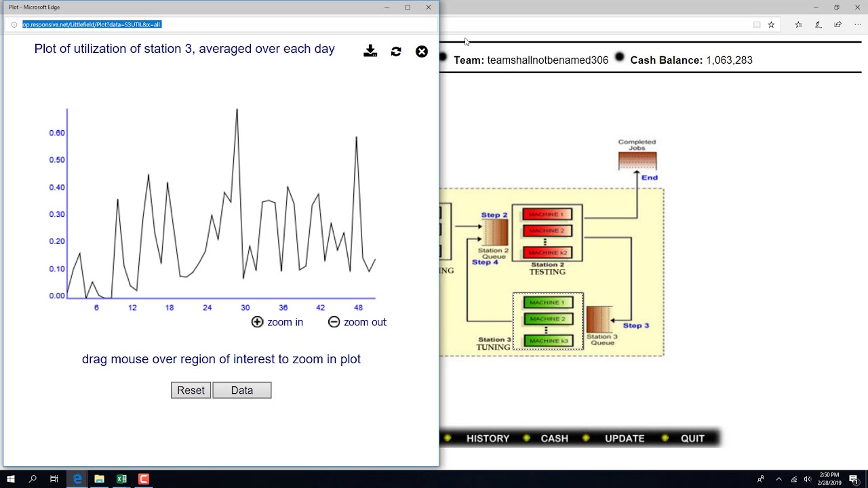Zoom out of the plot

coord(357,322)
